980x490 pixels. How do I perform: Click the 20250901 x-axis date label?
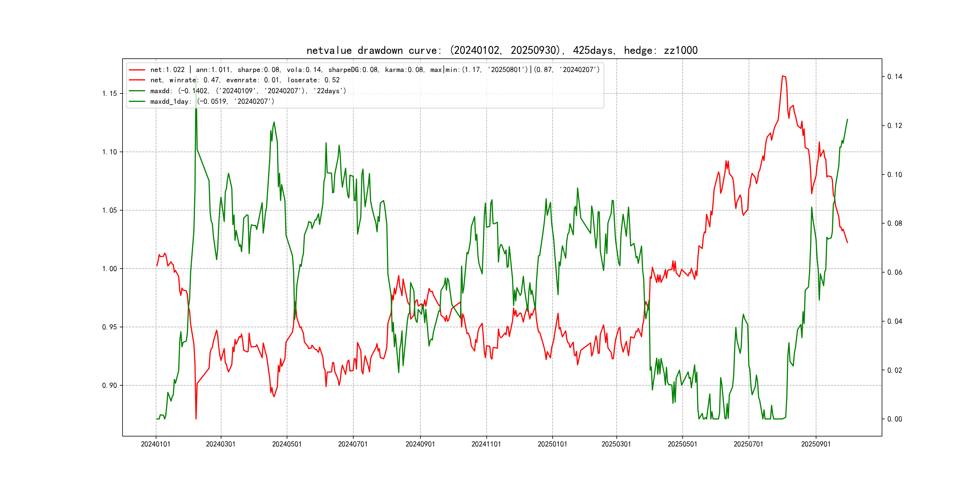point(816,444)
